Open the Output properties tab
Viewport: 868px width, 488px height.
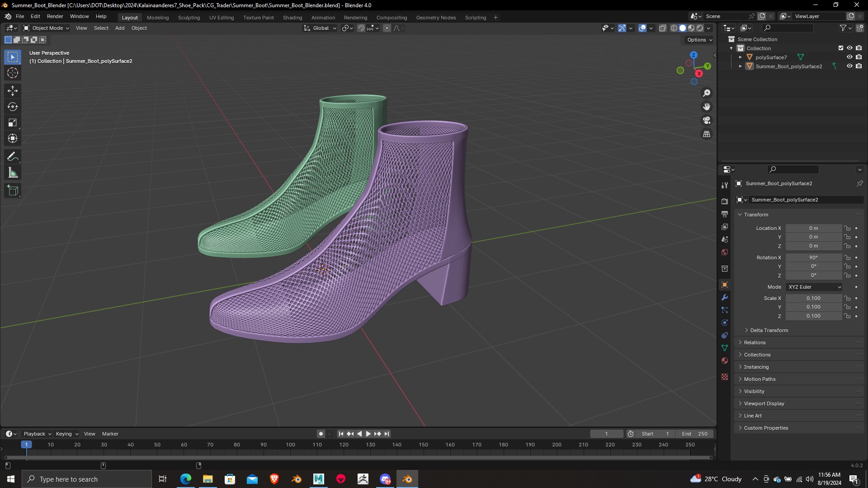click(x=725, y=214)
